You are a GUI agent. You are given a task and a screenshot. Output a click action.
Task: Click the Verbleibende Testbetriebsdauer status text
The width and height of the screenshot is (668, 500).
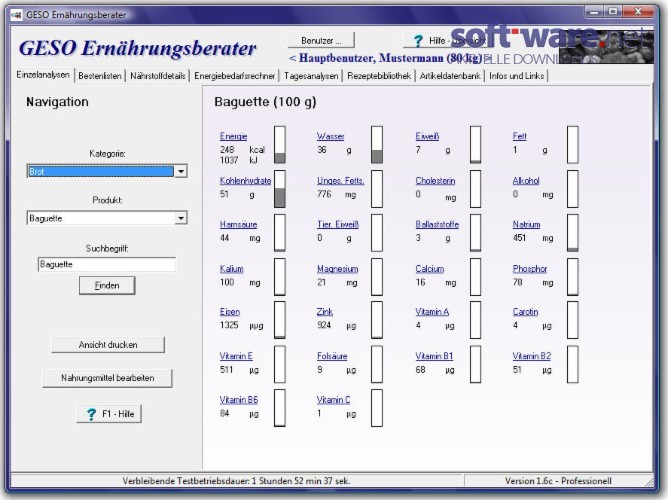236,481
